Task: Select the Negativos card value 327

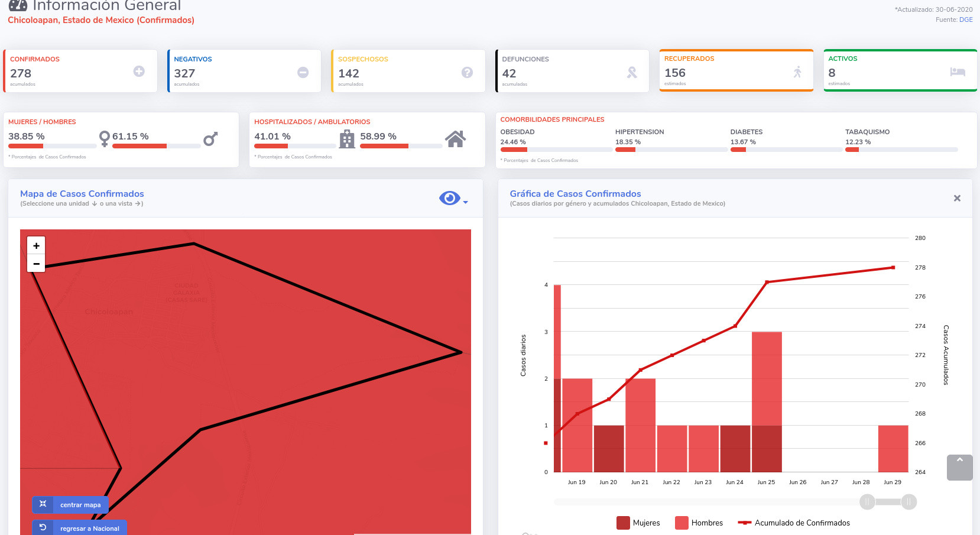Action: (x=184, y=73)
